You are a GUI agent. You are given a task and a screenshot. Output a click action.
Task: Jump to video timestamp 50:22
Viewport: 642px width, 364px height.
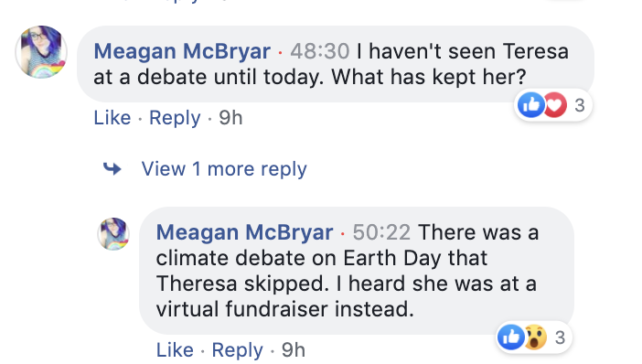[381, 232]
